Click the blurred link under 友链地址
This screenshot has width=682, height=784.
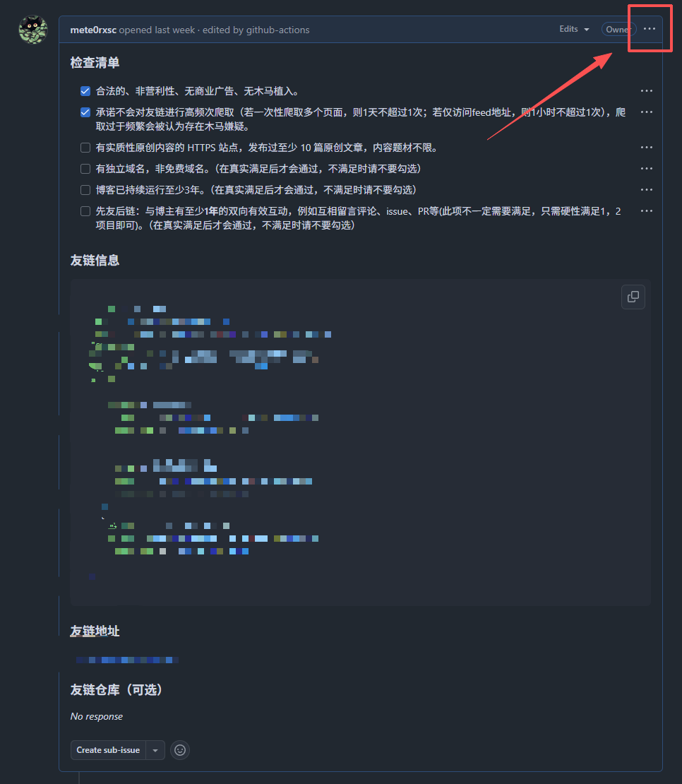[x=126, y=659]
